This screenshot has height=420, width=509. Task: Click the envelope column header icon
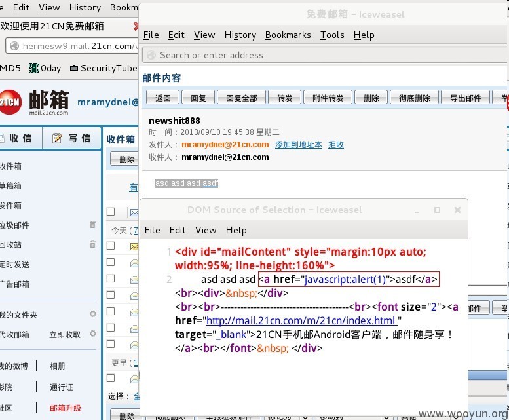click(134, 212)
